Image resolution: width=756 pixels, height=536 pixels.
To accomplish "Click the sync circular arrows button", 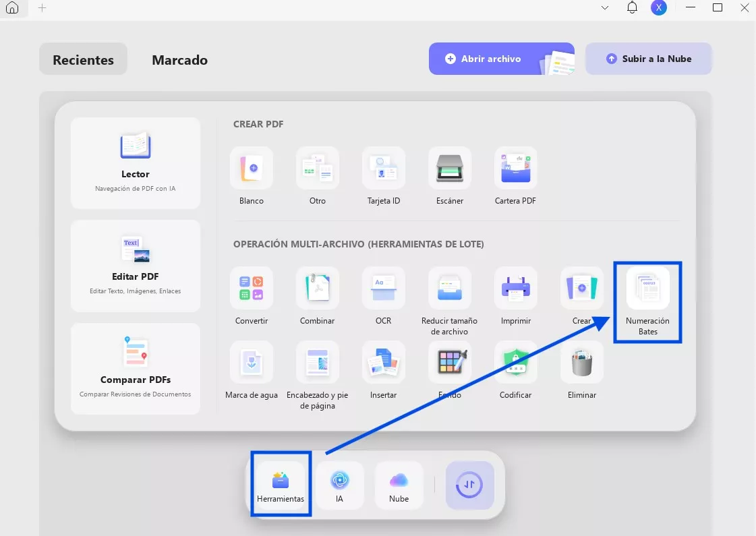I will (x=469, y=485).
